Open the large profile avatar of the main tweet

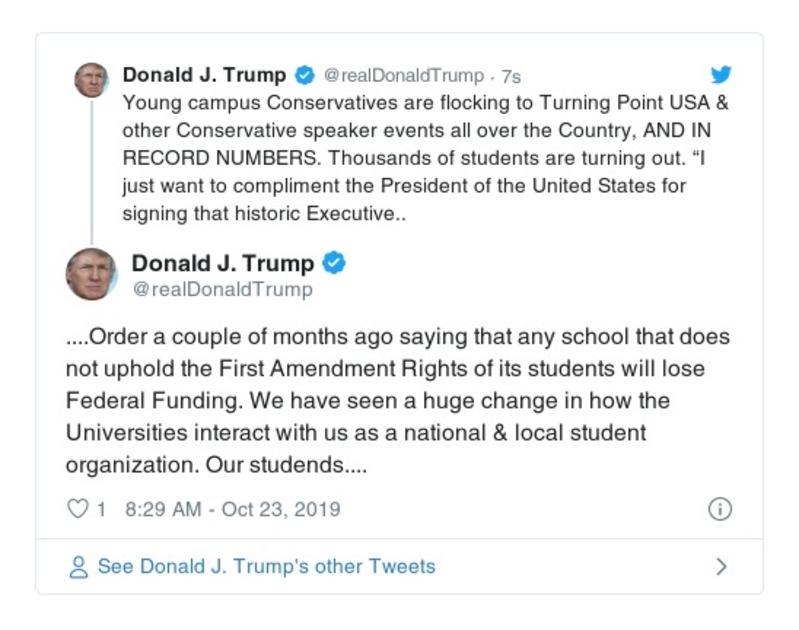pos(91,274)
